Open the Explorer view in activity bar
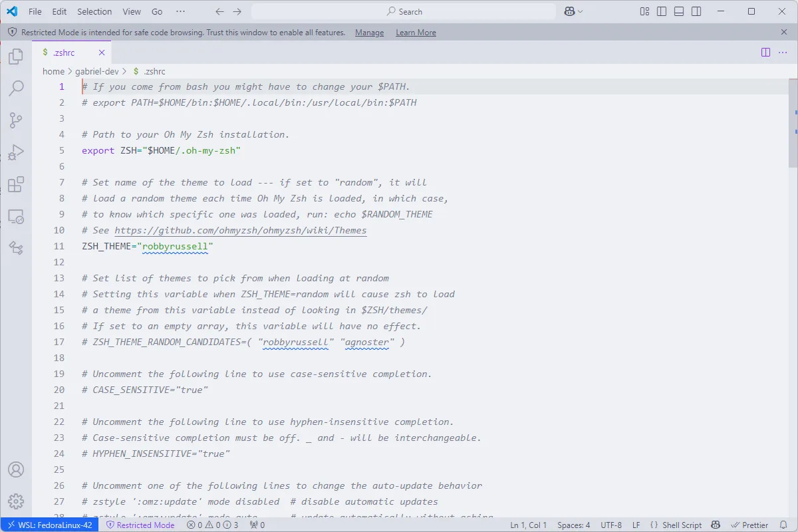Viewport: 798px width, 532px height. point(16,57)
